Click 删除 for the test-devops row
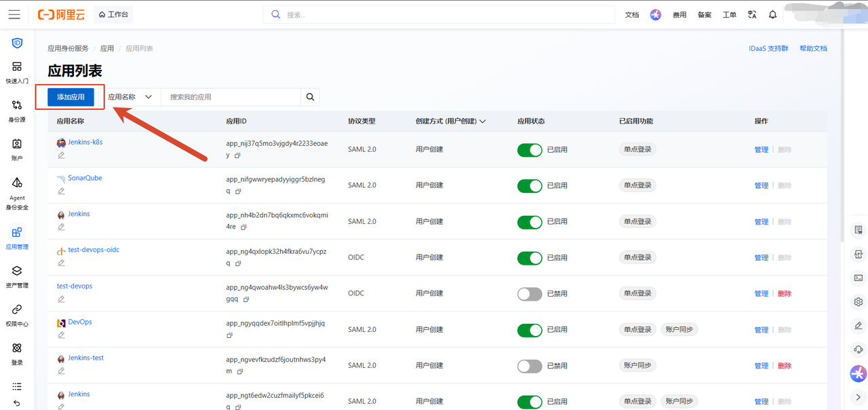Screen dimensions: 868x410 (x=785, y=293)
